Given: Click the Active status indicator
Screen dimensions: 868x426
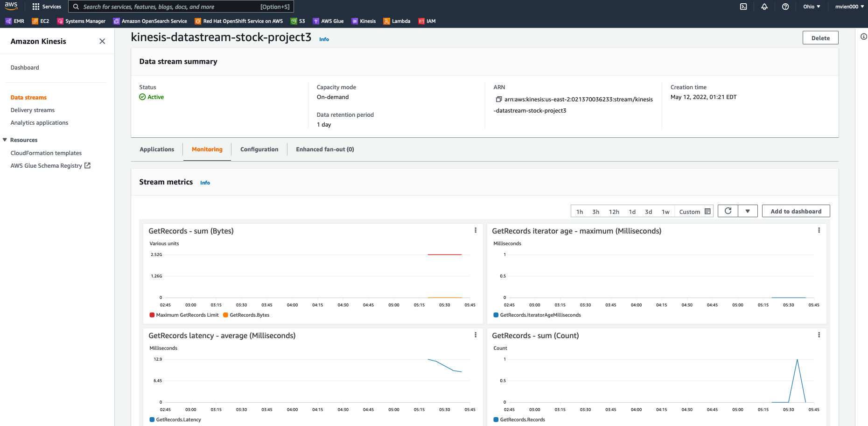Looking at the screenshot, I should (x=152, y=97).
